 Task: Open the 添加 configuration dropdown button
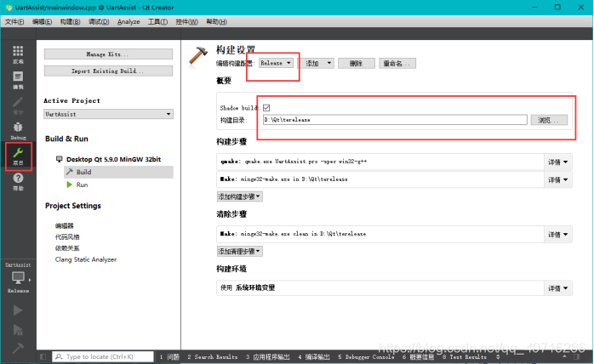click(x=317, y=63)
